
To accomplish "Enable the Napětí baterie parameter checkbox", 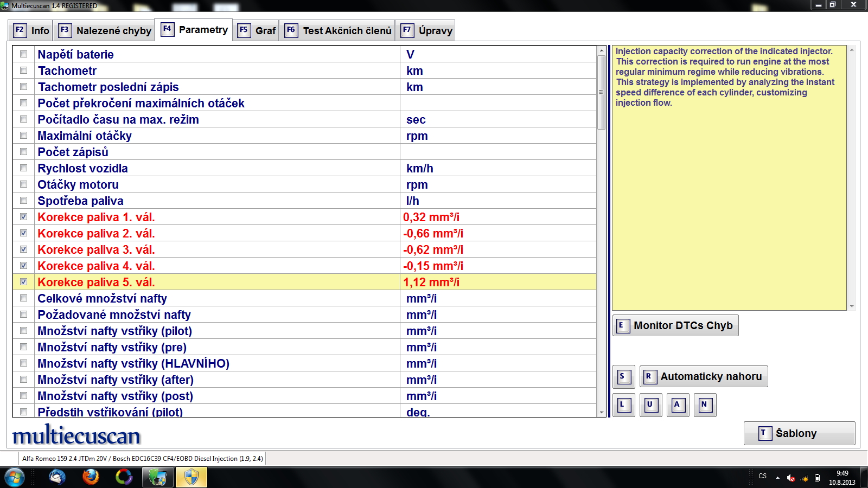I will pyautogui.click(x=23, y=54).
